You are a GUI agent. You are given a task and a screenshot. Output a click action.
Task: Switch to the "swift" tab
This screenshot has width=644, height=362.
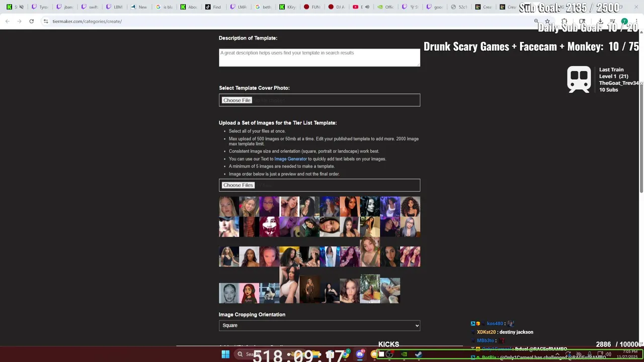click(x=90, y=7)
